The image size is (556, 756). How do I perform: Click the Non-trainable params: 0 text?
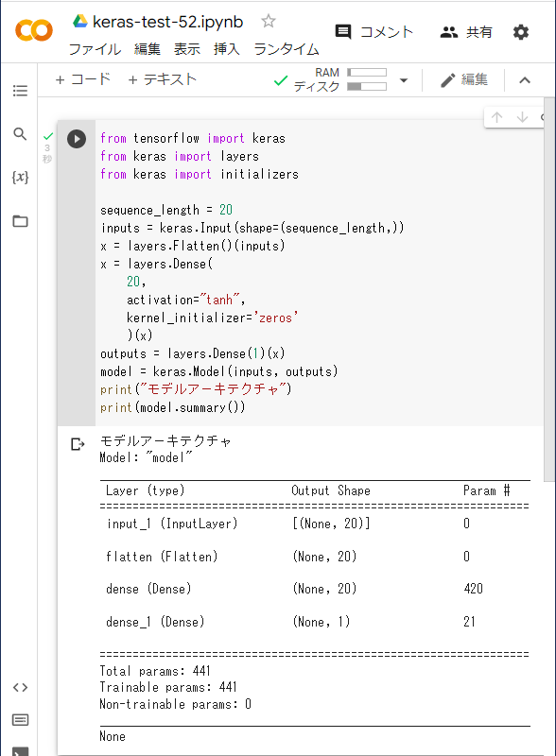coord(175,704)
